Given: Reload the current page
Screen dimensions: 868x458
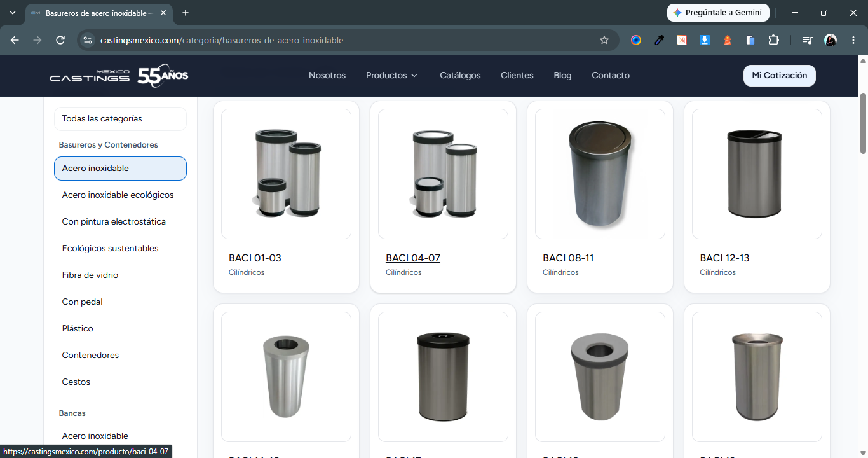Looking at the screenshot, I should click(60, 40).
